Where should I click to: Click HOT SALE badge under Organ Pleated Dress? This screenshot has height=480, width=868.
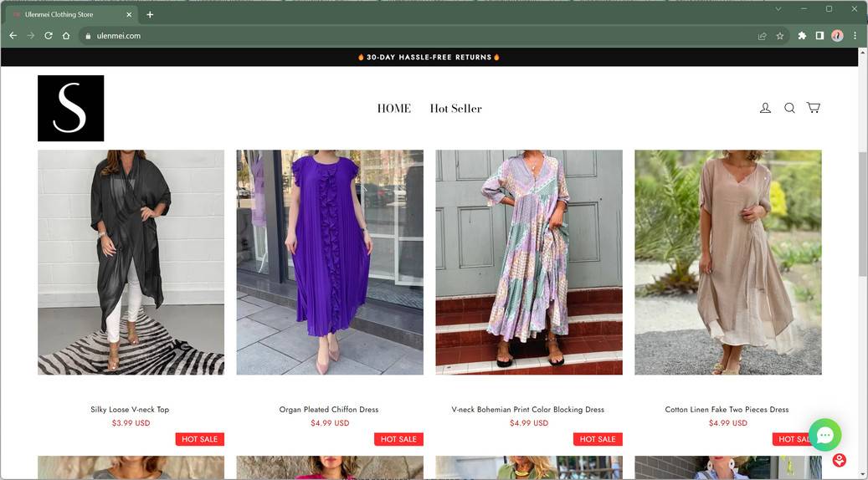coord(398,439)
